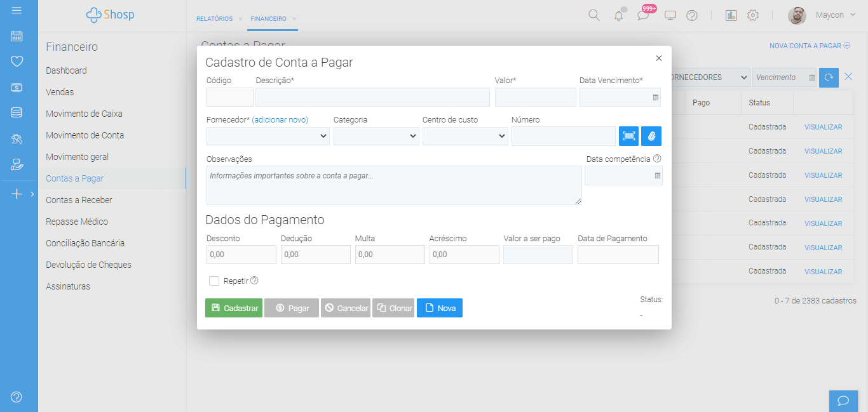Open chat messages with 999+ badge

click(x=644, y=15)
